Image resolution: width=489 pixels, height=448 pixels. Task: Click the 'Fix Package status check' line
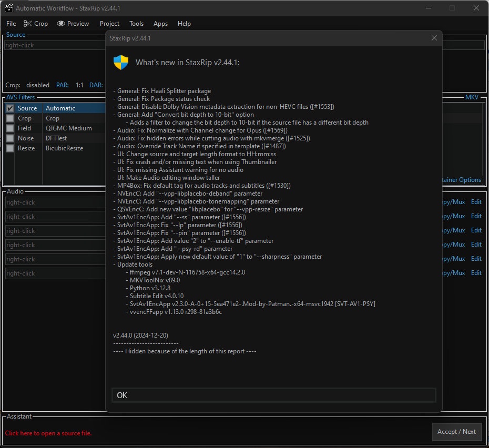[161, 99]
